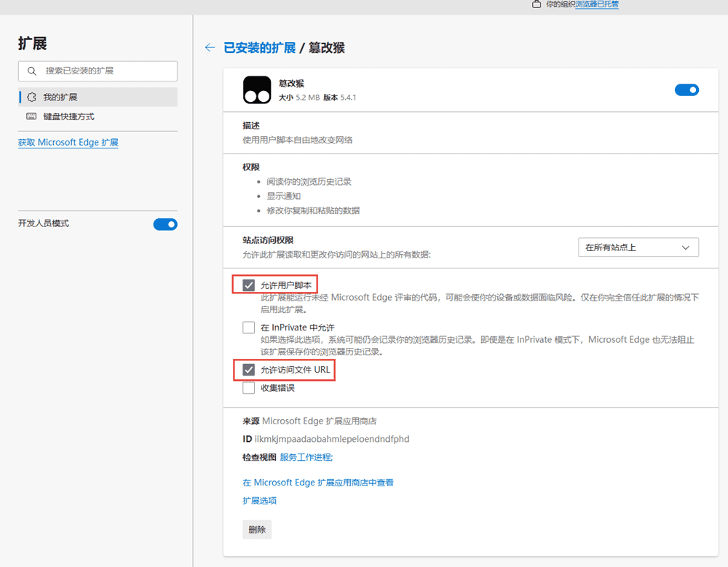Image resolution: width=728 pixels, height=567 pixels.
Task: Click the magnifier icon in the search box
Action: coord(31,71)
